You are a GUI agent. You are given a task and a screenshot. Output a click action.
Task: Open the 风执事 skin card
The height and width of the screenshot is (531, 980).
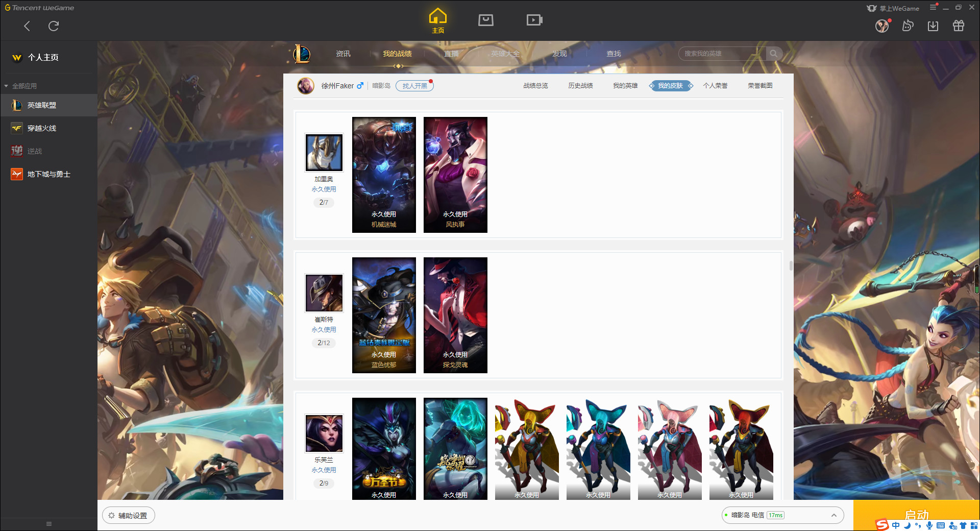(455, 175)
